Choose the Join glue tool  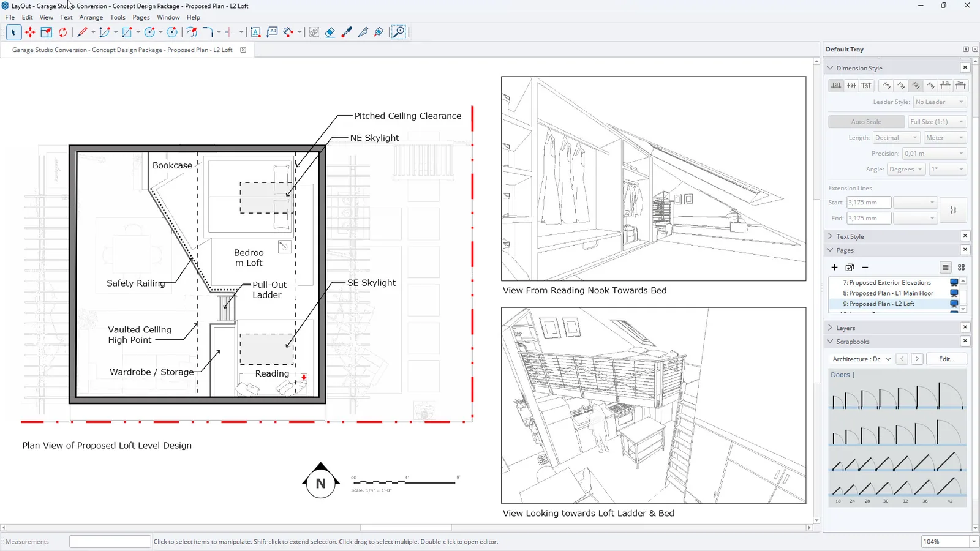pos(379,32)
